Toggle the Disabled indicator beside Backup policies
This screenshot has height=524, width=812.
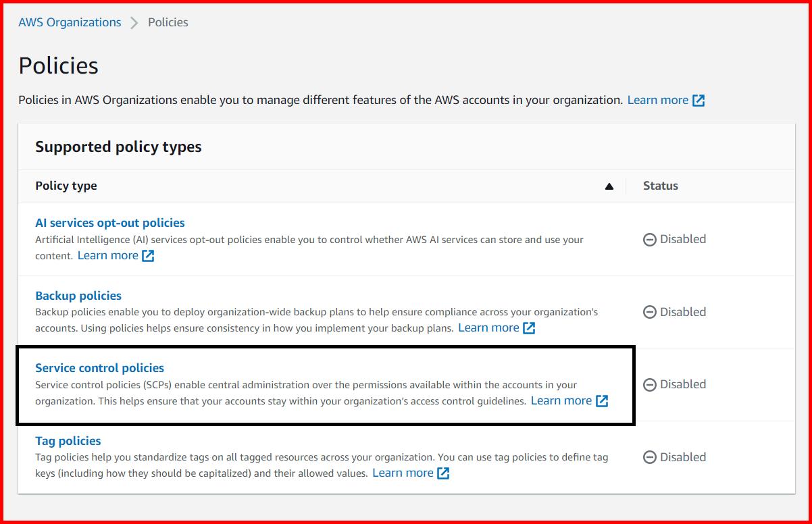point(650,312)
